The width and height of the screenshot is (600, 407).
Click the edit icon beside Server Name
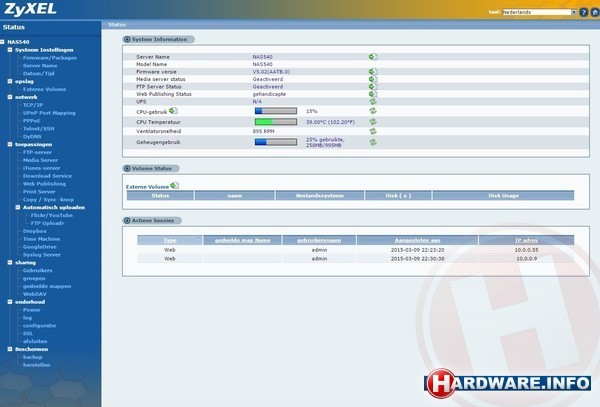(x=372, y=57)
